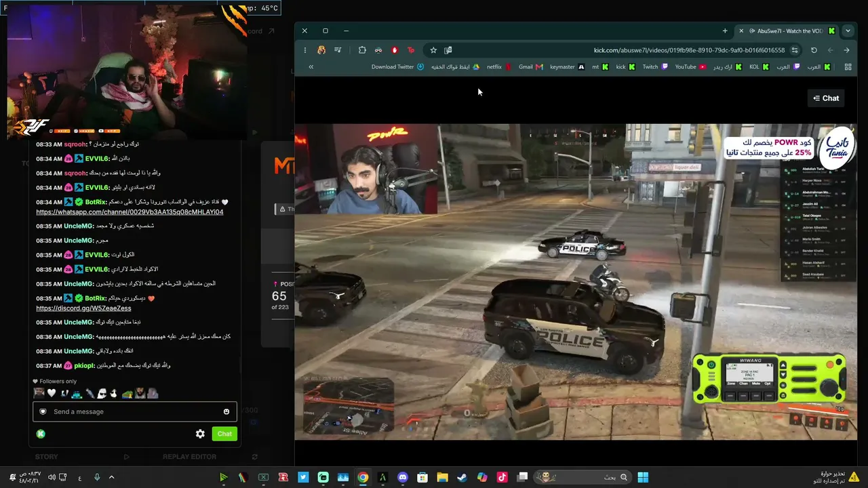This screenshot has height=488, width=868.
Task: Select the AbuSwe7l Watch the VOD tab
Action: point(788,30)
